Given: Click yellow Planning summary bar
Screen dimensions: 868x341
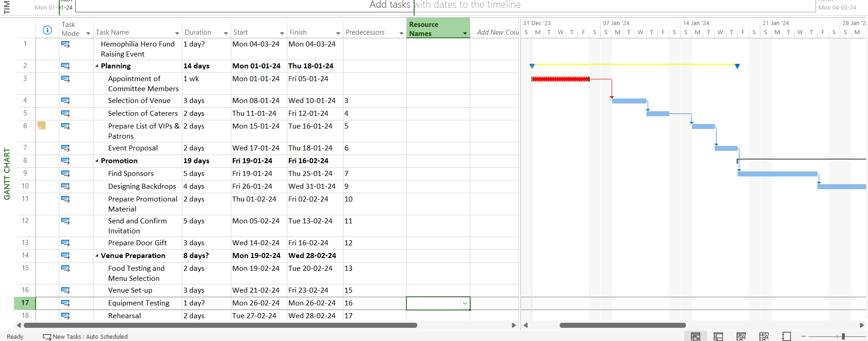Looking at the screenshot, I should click(x=634, y=65).
